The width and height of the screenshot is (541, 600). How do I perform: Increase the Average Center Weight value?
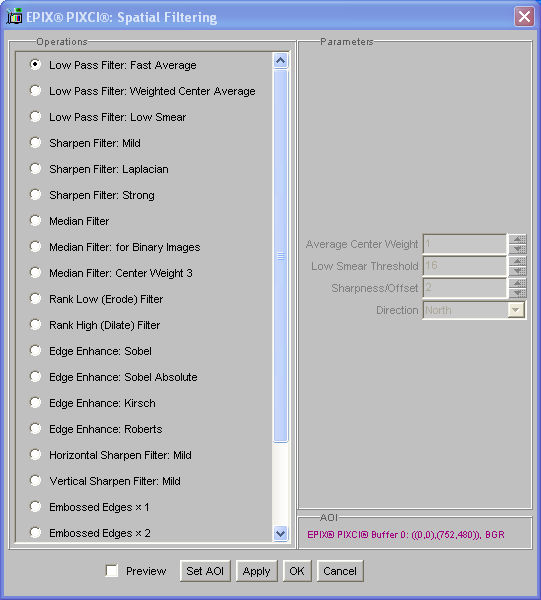coord(517,239)
